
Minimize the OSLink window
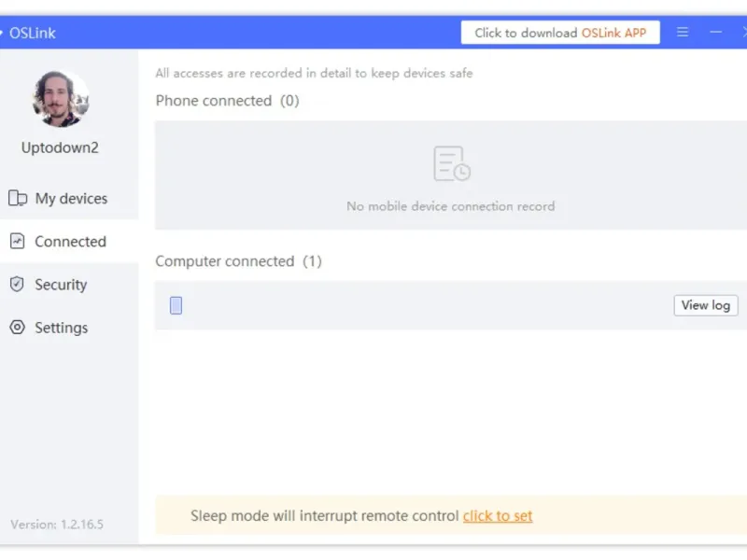tap(715, 32)
